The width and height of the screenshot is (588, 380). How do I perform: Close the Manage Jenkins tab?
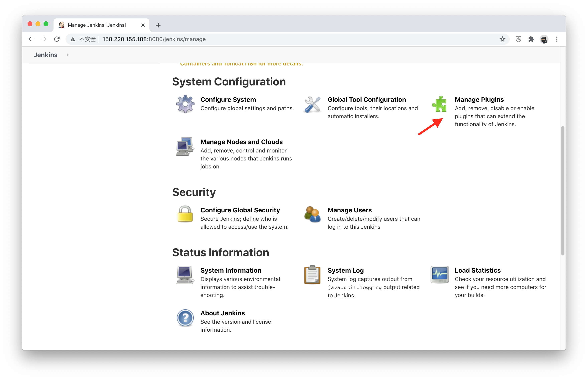pyautogui.click(x=143, y=25)
